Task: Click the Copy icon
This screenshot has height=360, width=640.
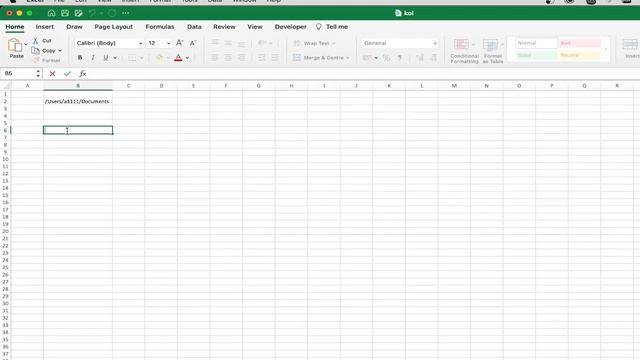Action: (x=36, y=51)
